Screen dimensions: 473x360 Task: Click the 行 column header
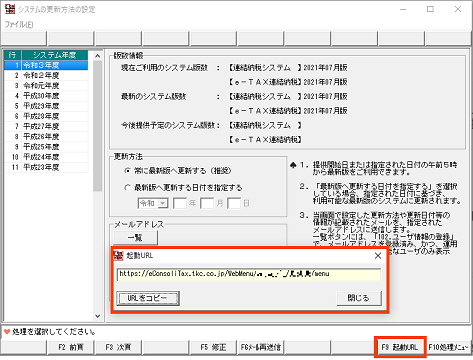tap(13, 55)
